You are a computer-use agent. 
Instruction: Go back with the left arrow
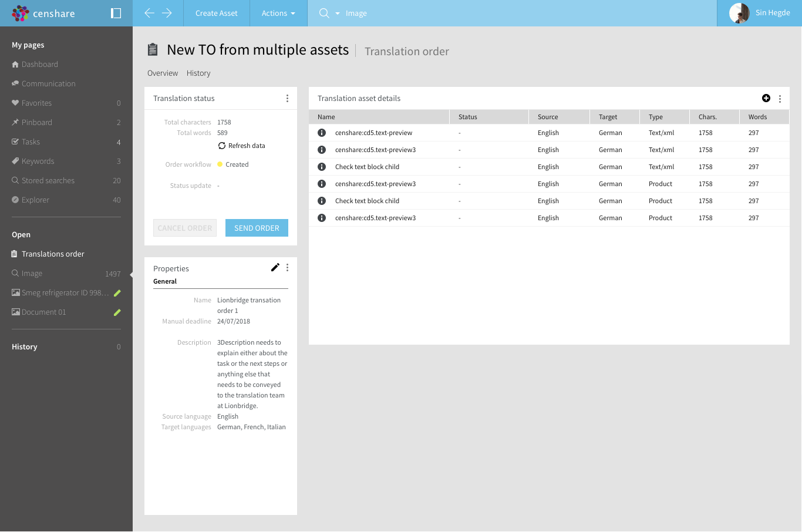pyautogui.click(x=149, y=13)
